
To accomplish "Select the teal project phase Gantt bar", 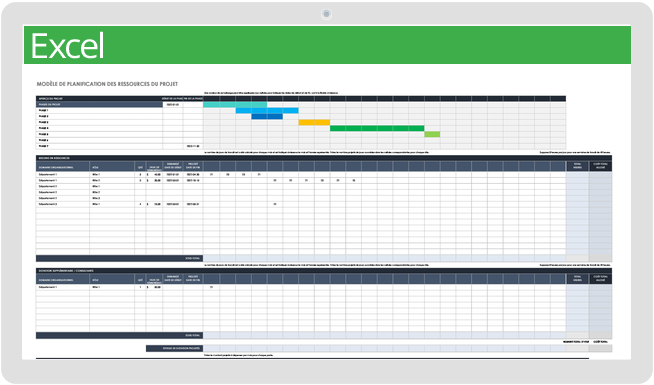I will [235, 104].
